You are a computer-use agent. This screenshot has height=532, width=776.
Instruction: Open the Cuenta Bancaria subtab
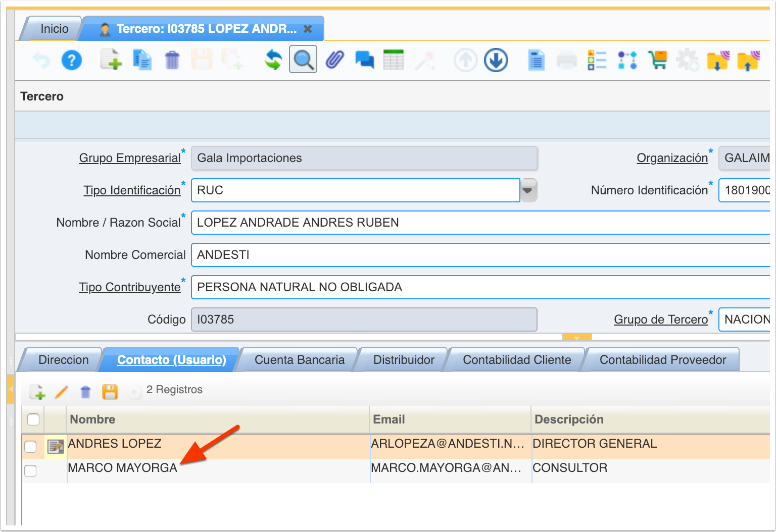point(300,360)
